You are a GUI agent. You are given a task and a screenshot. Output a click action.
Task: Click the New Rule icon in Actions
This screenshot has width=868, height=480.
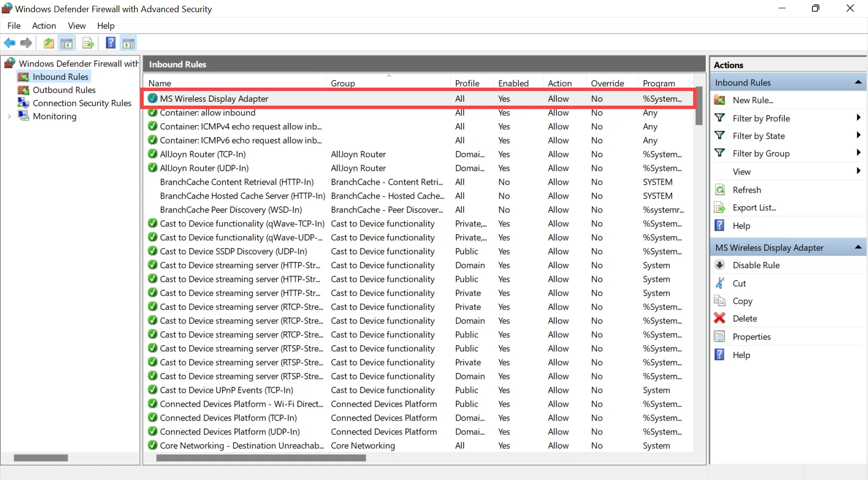click(x=720, y=100)
